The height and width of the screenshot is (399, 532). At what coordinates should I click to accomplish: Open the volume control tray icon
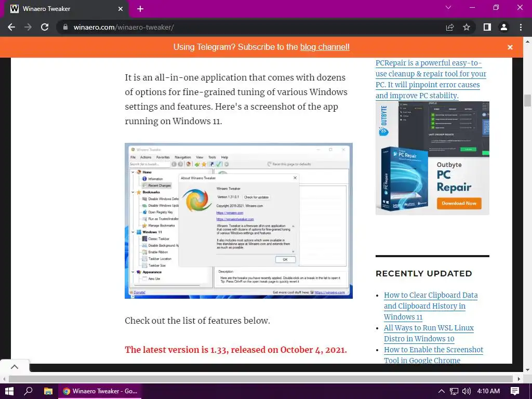tap(467, 391)
